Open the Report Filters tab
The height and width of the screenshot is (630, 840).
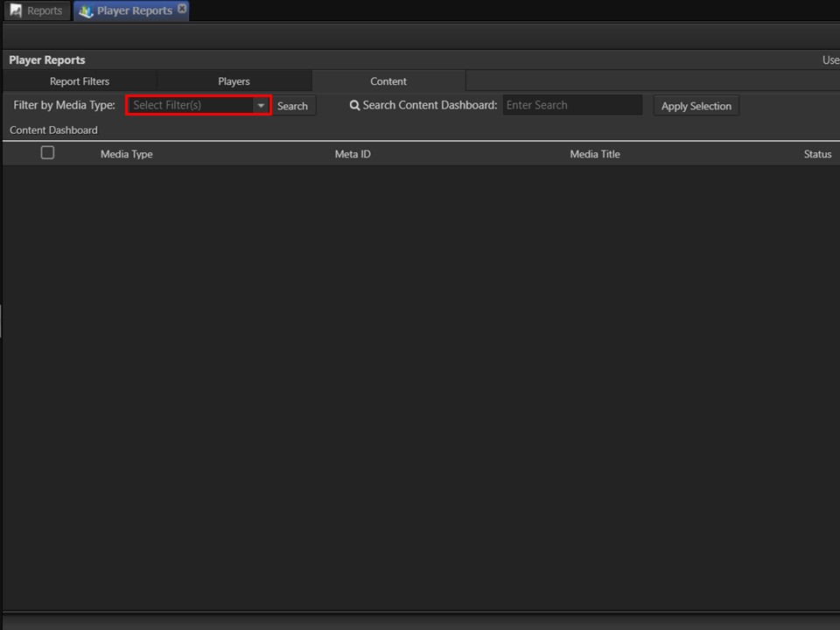tap(80, 81)
